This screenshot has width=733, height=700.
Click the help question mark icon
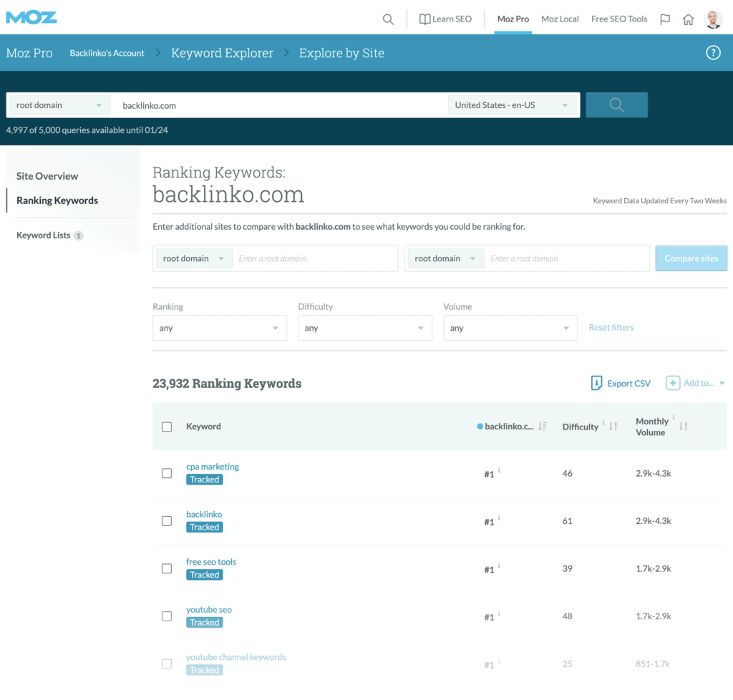tap(713, 53)
